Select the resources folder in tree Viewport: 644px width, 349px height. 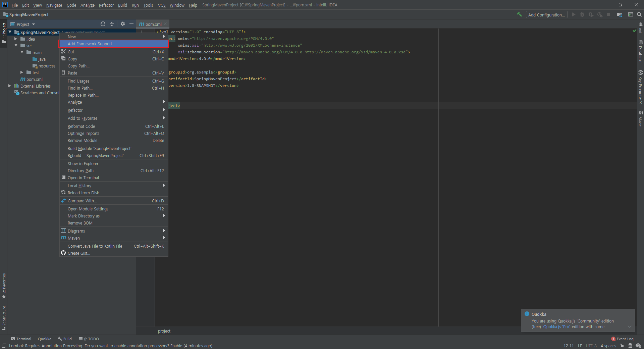tap(44, 66)
